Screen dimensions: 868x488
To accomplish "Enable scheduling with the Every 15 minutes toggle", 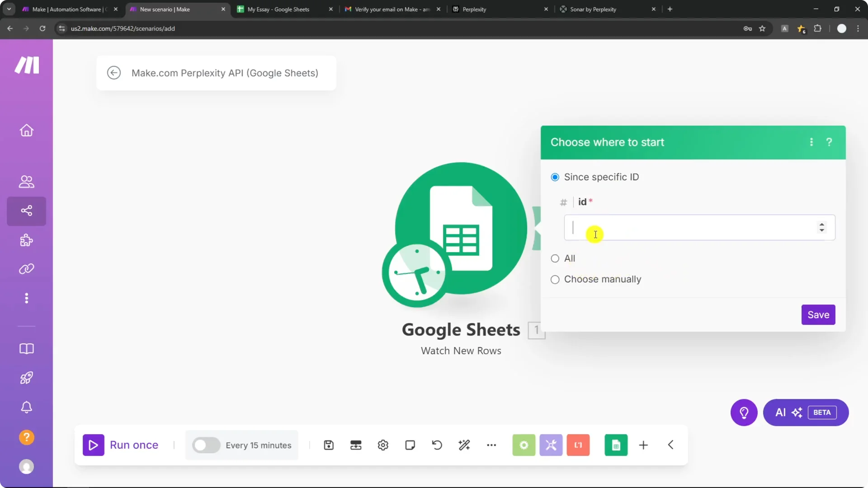I will [206, 445].
